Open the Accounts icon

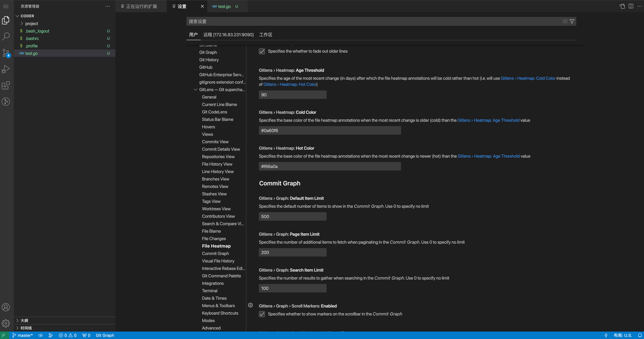pyautogui.click(x=6, y=307)
